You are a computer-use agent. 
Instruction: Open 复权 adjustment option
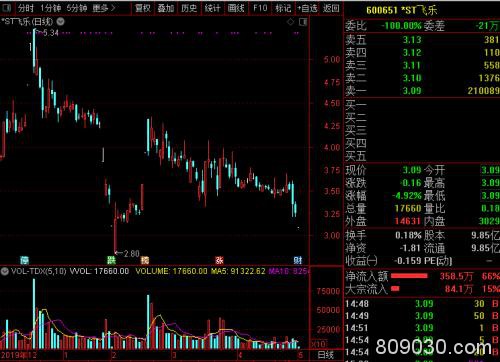[143, 8]
